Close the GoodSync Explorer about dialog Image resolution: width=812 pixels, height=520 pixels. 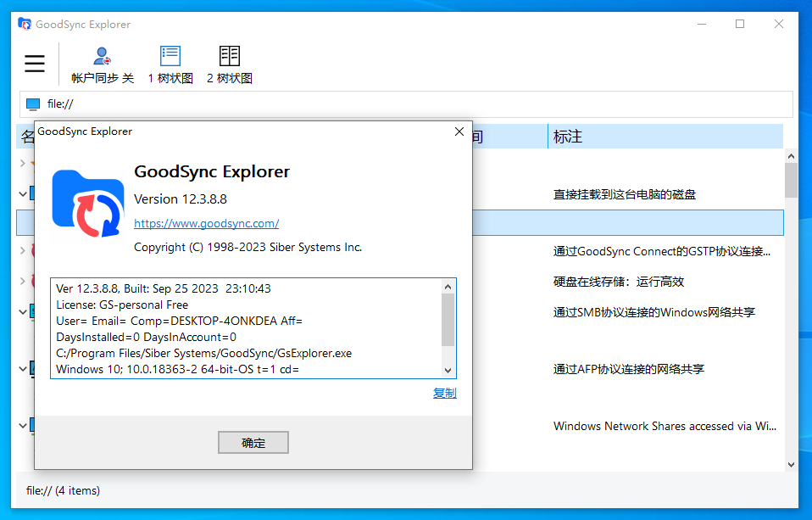pos(459,131)
